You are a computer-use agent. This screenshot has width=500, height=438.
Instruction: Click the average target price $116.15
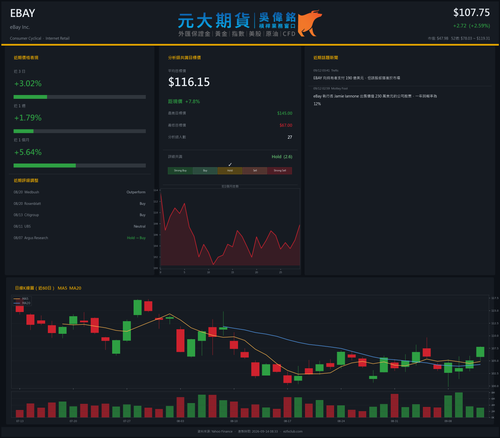189,82
